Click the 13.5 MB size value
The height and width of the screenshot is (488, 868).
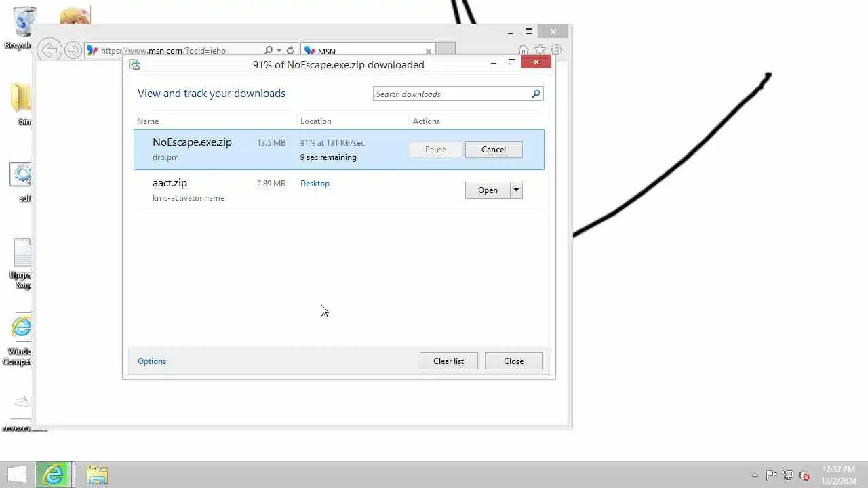(271, 143)
